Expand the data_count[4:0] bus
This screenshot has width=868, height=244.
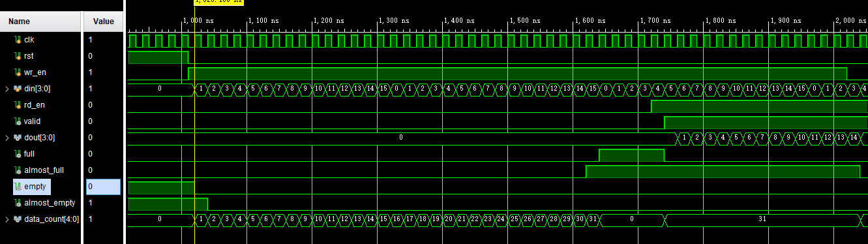(x=7, y=219)
